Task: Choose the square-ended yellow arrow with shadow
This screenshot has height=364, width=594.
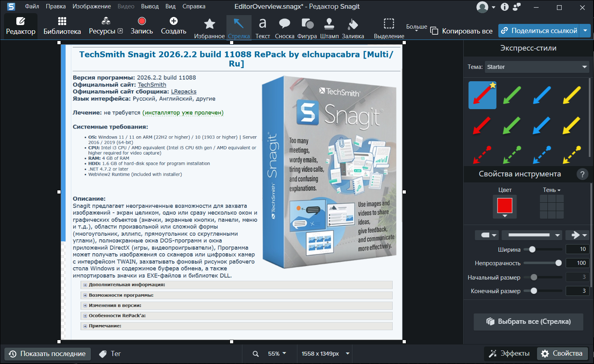Action: coord(572,125)
